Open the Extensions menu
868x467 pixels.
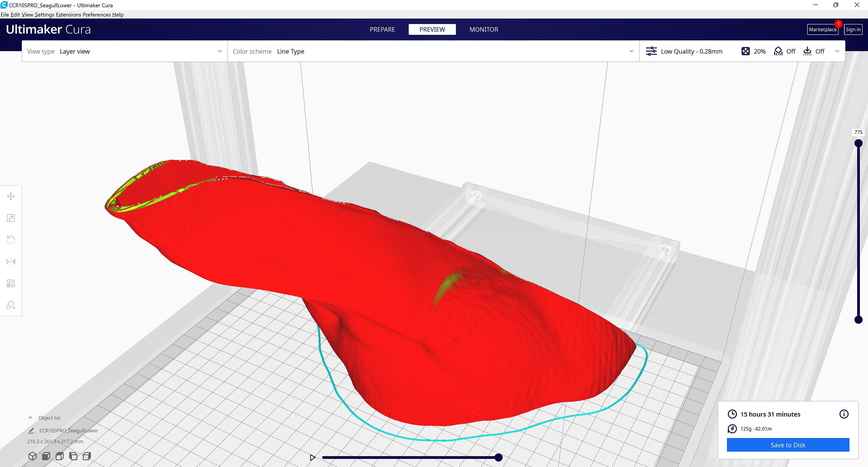click(68, 14)
